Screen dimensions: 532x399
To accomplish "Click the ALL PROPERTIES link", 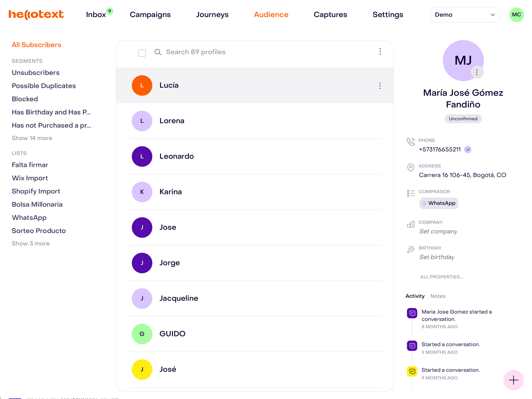I will coord(441,277).
